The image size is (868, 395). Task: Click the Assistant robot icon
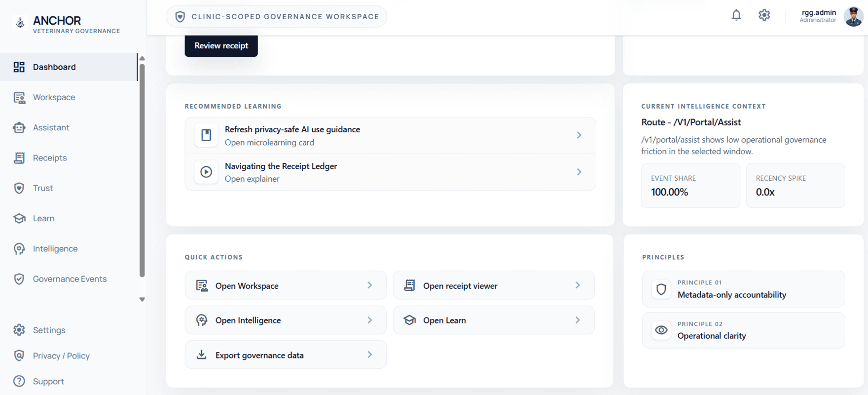(19, 128)
